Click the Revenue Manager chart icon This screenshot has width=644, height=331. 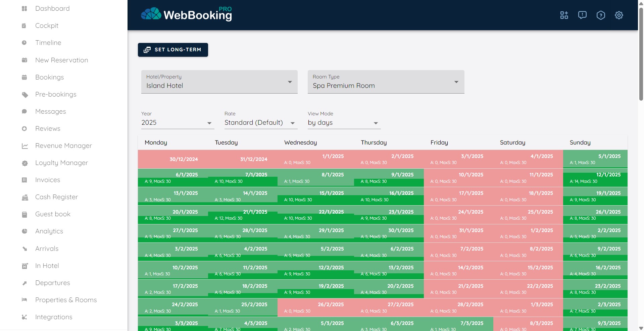click(x=24, y=146)
